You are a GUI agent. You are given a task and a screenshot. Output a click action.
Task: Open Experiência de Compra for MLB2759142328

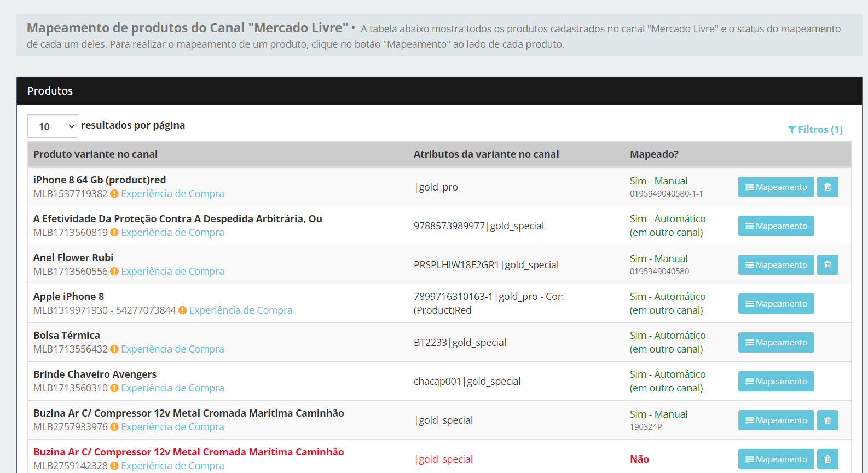point(172,466)
